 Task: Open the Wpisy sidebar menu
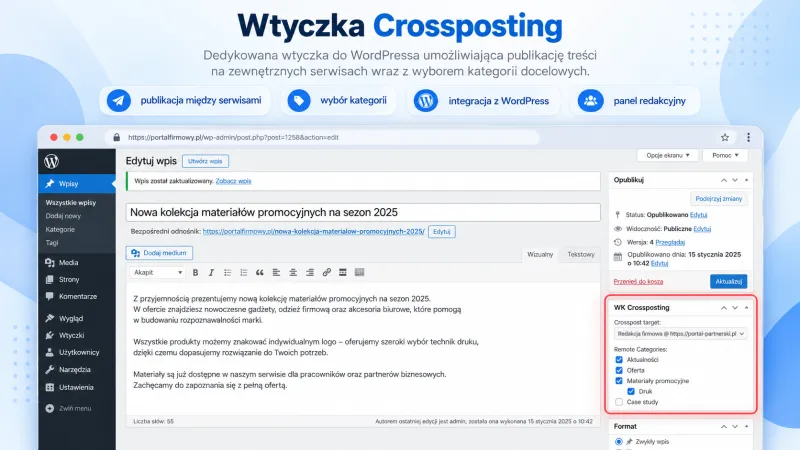pos(77,184)
